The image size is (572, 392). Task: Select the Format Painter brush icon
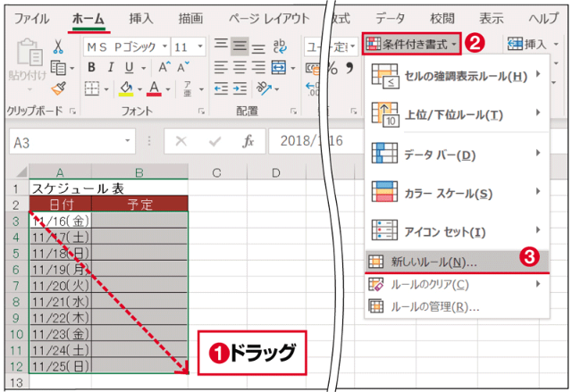pyautogui.click(x=59, y=88)
